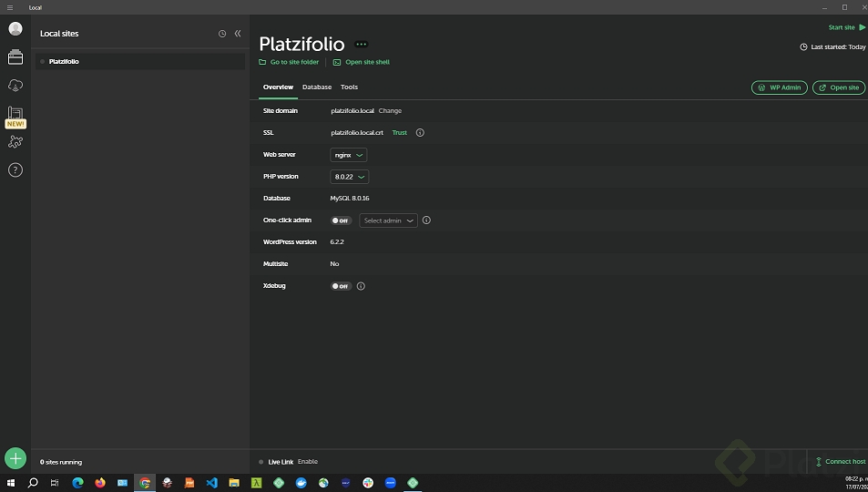
Task: Click the green add new site button
Action: coord(15,459)
